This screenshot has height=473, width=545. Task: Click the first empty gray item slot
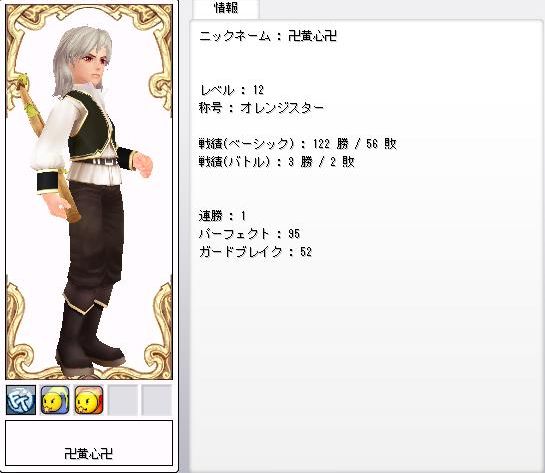pyautogui.click(x=123, y=400)
